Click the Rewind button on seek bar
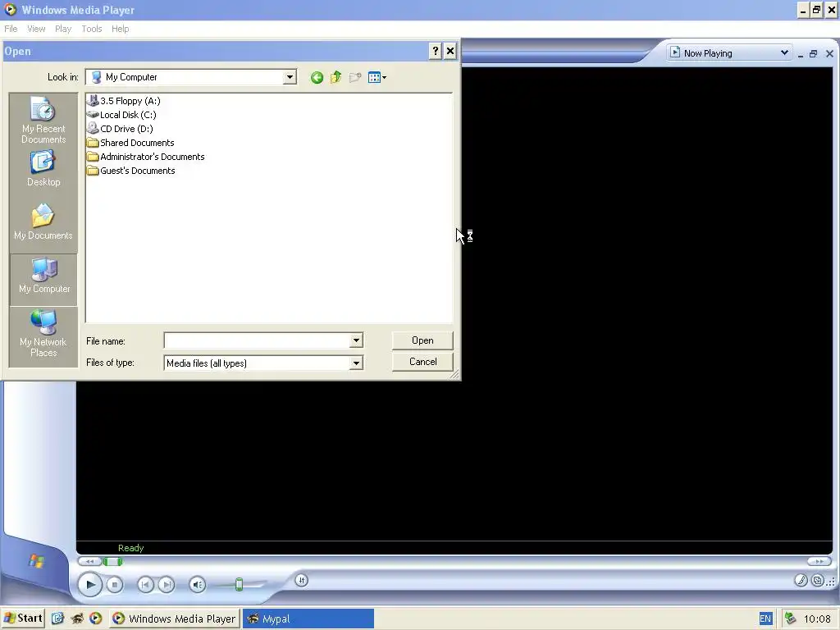 pos(89,561)
